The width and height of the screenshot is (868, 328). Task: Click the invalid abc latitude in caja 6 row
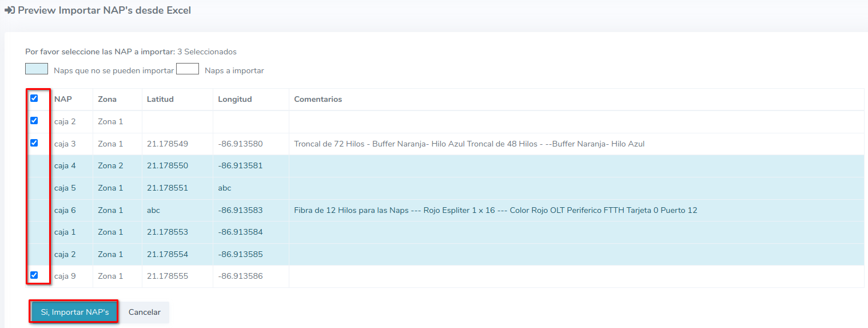153,210
